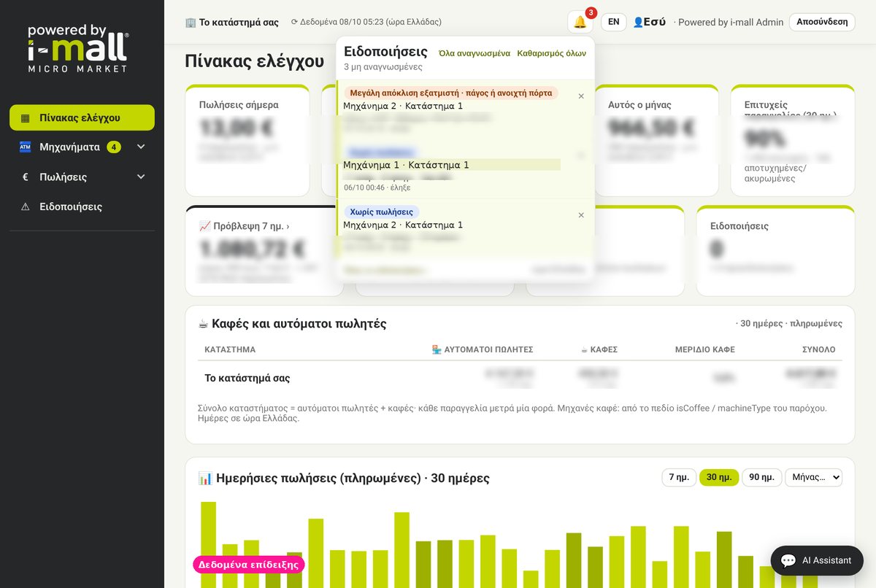Open the Μεγάλη απόκλιση εξατμιστή alert label
Screen dimensions: 876x588
pos(450,93)
